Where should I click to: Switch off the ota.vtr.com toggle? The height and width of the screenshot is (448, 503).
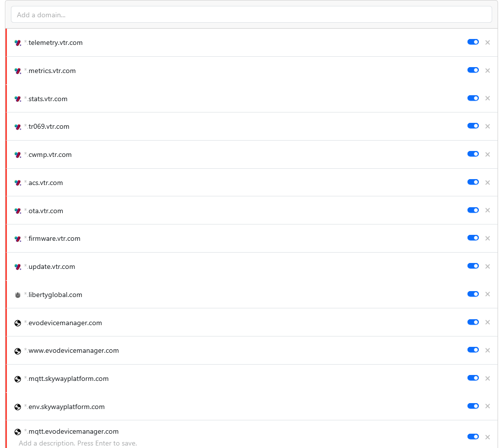coord(473,210)
